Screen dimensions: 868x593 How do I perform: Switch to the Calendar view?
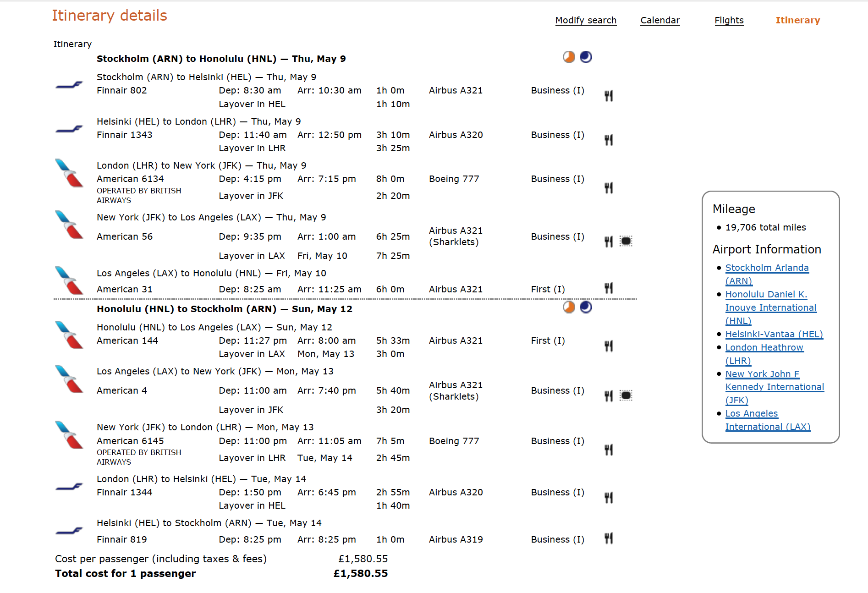tap(660, 20)
